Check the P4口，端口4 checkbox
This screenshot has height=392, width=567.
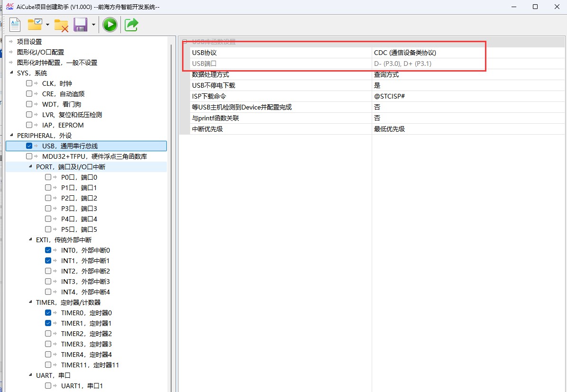click(x=48, y=219)
